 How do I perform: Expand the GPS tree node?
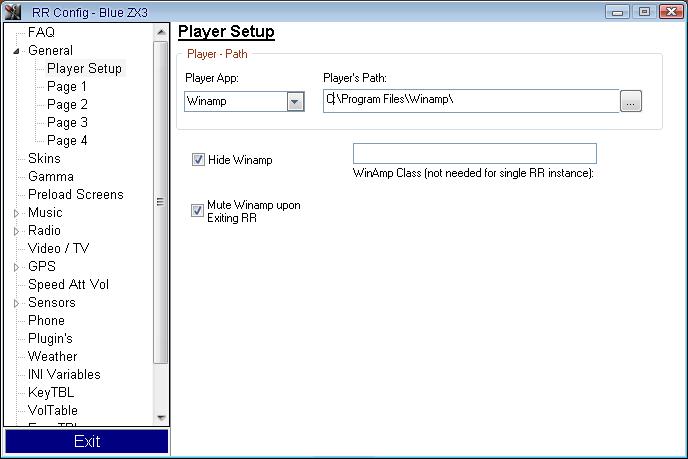[x=16, y=267]
